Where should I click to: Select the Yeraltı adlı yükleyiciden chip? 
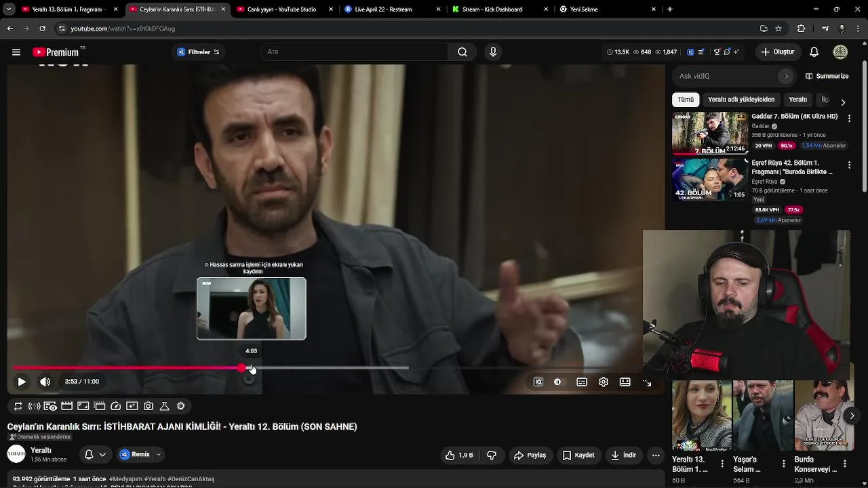point(741,100)
